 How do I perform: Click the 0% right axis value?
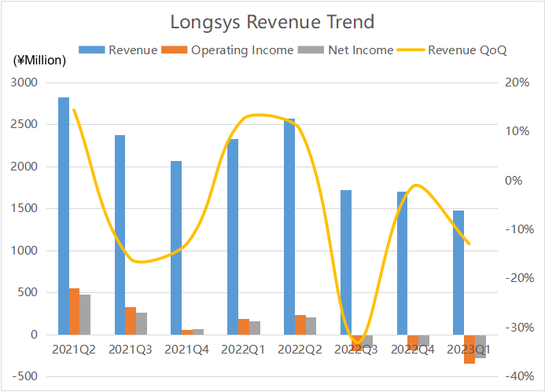(x=514, y=181)
